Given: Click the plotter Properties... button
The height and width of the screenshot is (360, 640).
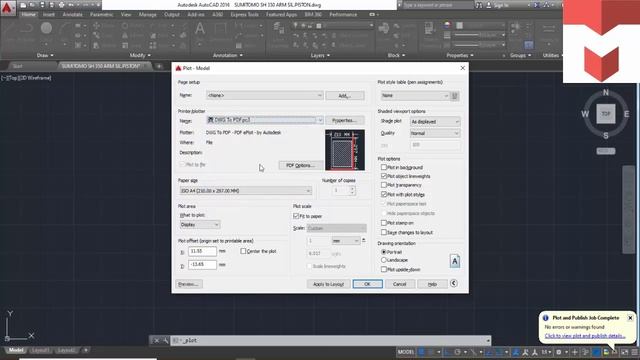Looking at the screenshot, I should point(345,120).
